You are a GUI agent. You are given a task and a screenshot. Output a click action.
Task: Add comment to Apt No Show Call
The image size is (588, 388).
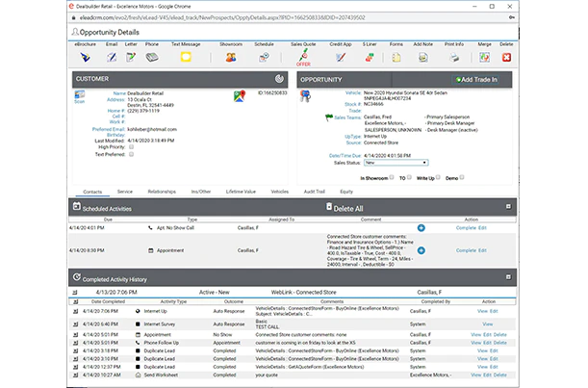422,228
